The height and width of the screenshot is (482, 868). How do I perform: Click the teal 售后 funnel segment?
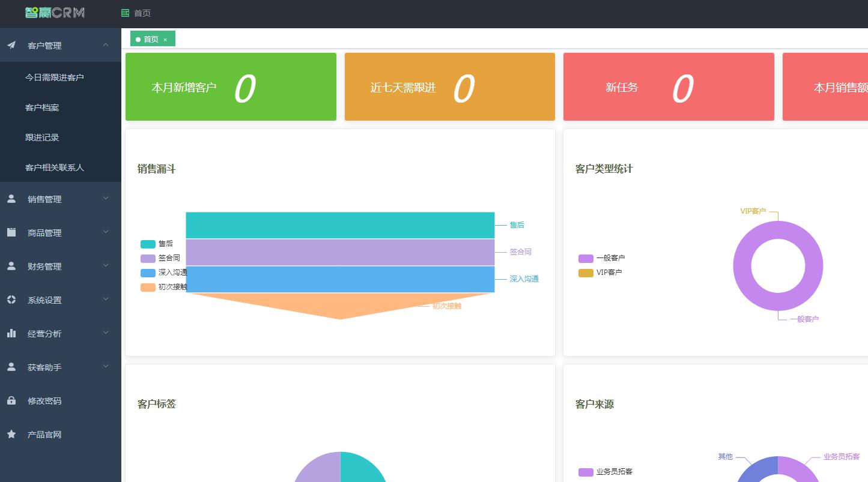[340, 225]
